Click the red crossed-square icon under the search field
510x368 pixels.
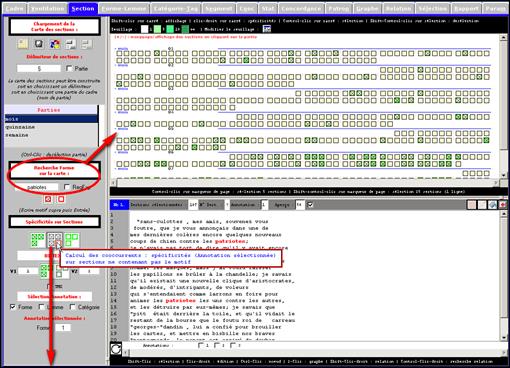48,199
